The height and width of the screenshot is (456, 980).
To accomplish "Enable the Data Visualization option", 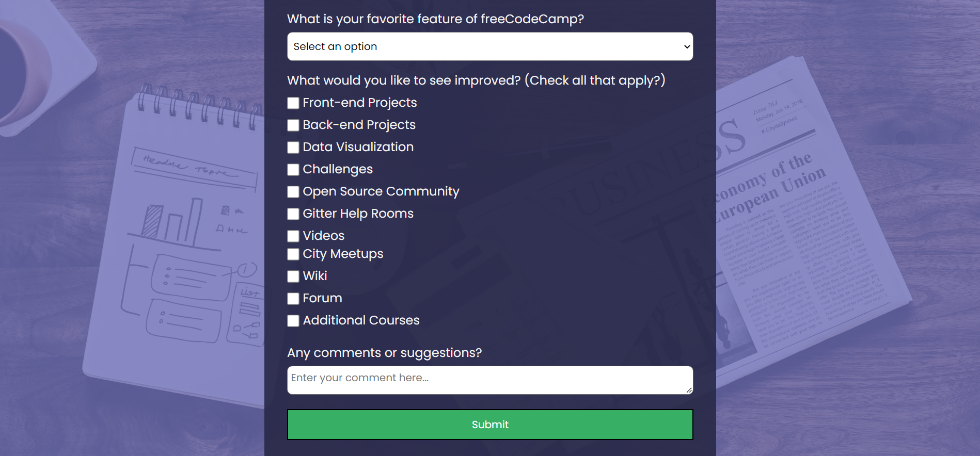I will pyautogui.click(x=293, y=148).
